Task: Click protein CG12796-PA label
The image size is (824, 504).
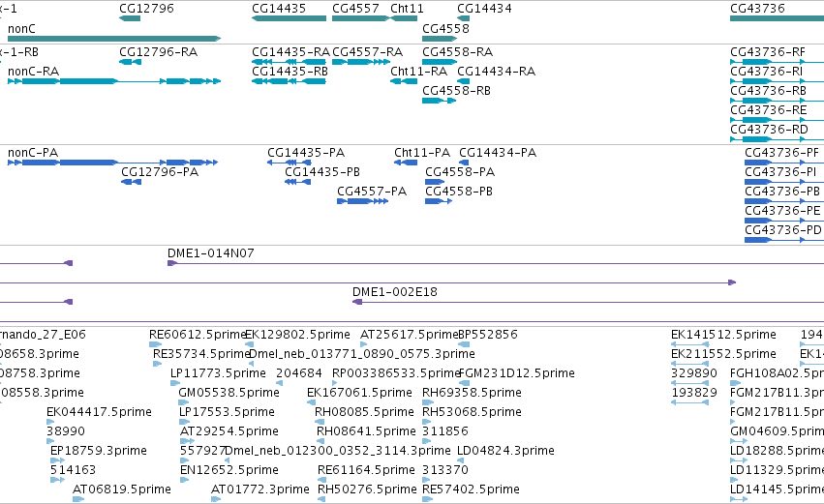Action: pos(160,172)
